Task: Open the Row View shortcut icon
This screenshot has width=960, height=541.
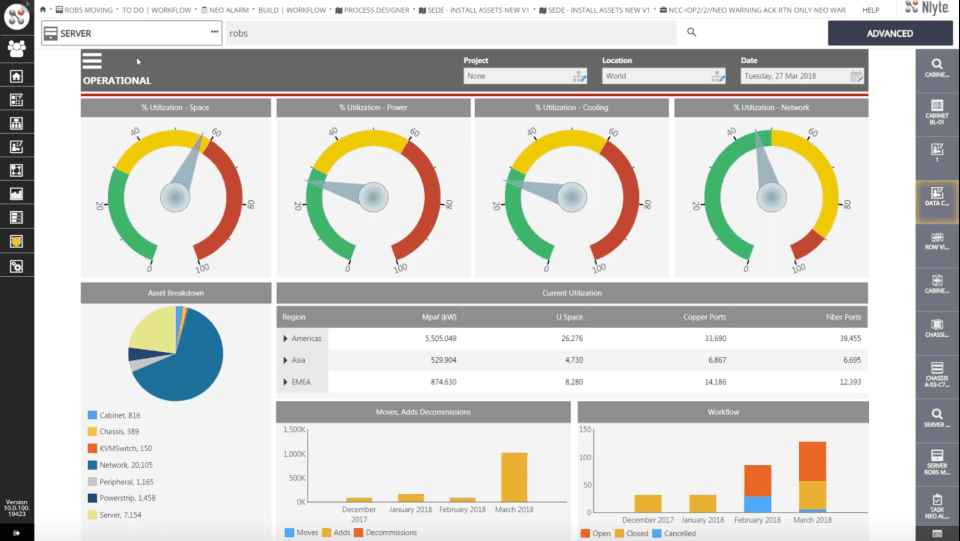Action: coord(937,241)
